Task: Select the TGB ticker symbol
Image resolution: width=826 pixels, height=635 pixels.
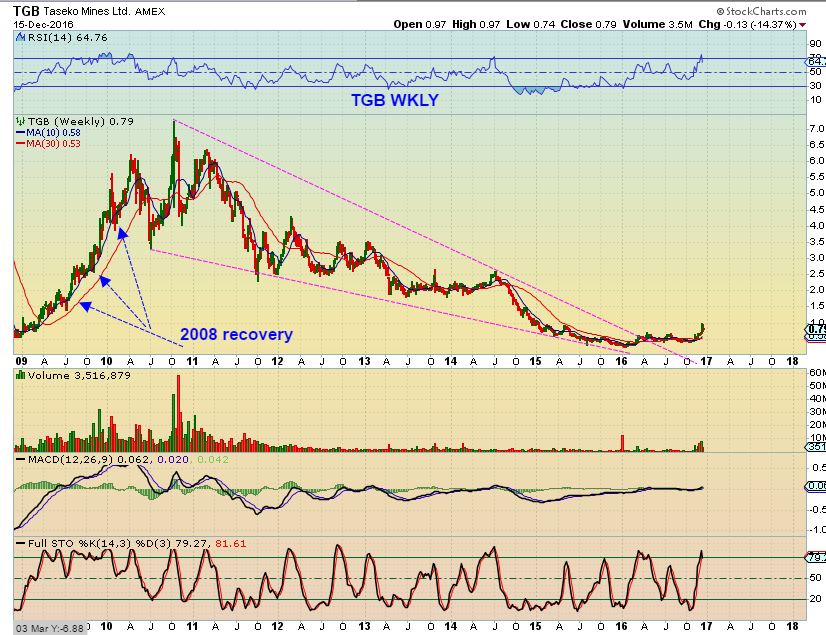Action: [26, 11]
